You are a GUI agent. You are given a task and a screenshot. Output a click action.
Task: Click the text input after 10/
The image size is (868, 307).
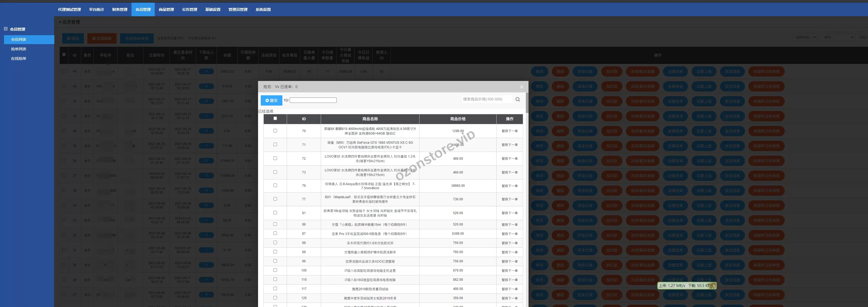coord(313,100)
